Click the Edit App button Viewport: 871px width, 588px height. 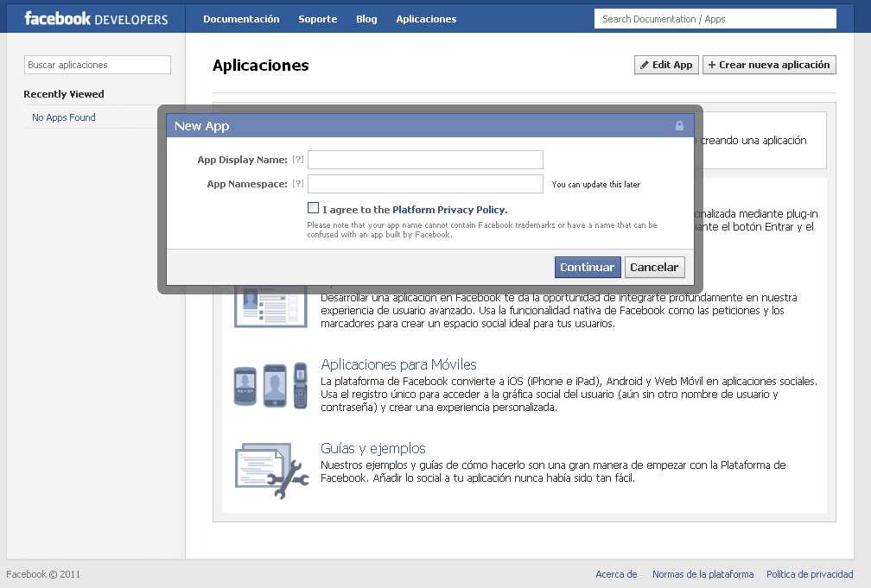(666, 65)
